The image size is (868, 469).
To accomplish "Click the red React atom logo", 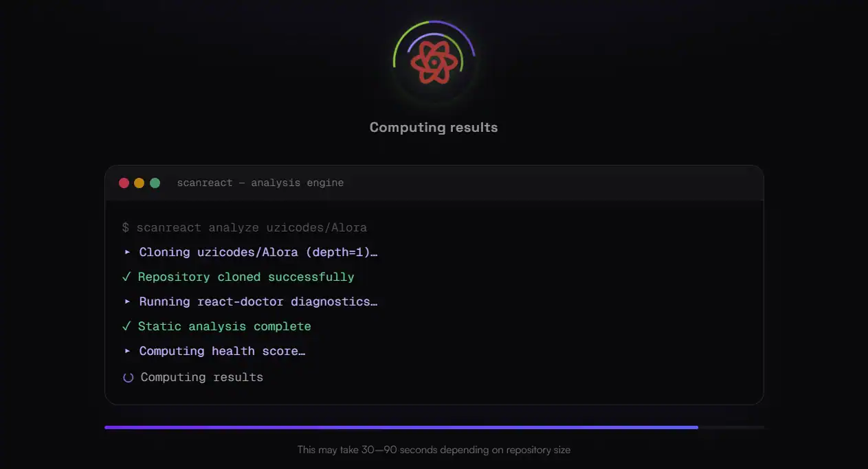I will [x=434, y=62].
